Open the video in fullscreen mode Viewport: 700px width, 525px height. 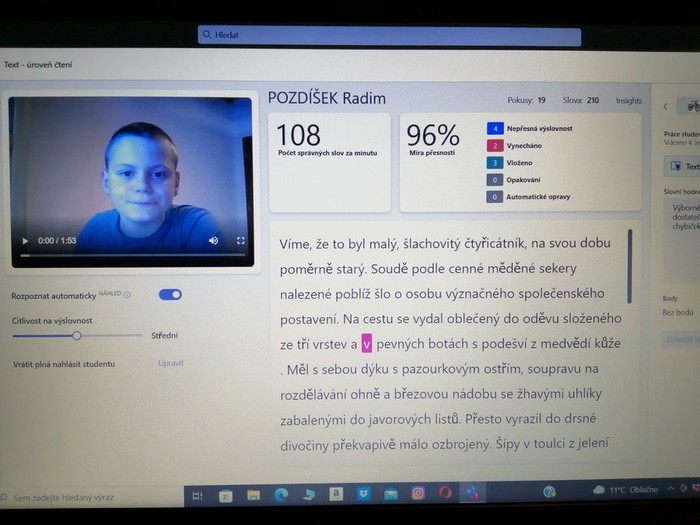point(240,241)
